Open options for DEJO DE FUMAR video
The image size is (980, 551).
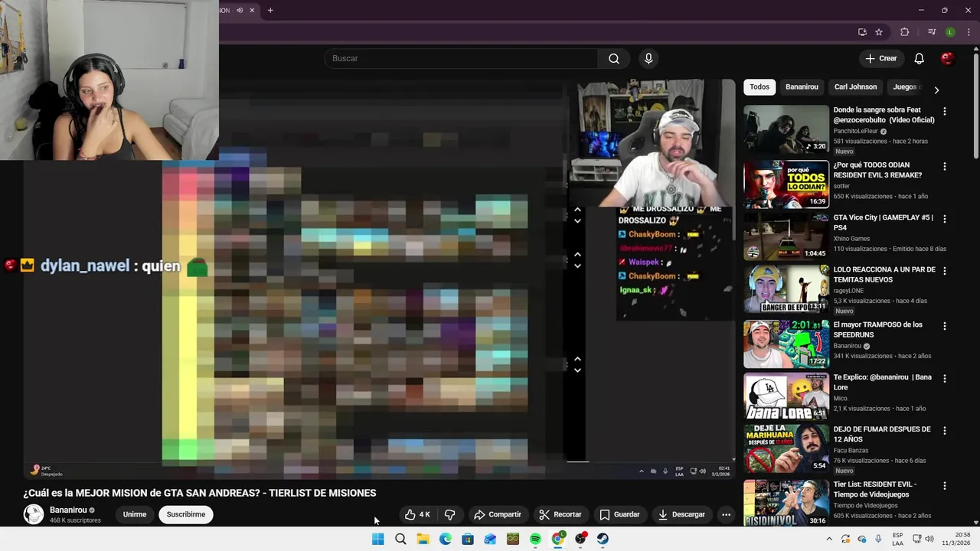[x=944, y=431]
